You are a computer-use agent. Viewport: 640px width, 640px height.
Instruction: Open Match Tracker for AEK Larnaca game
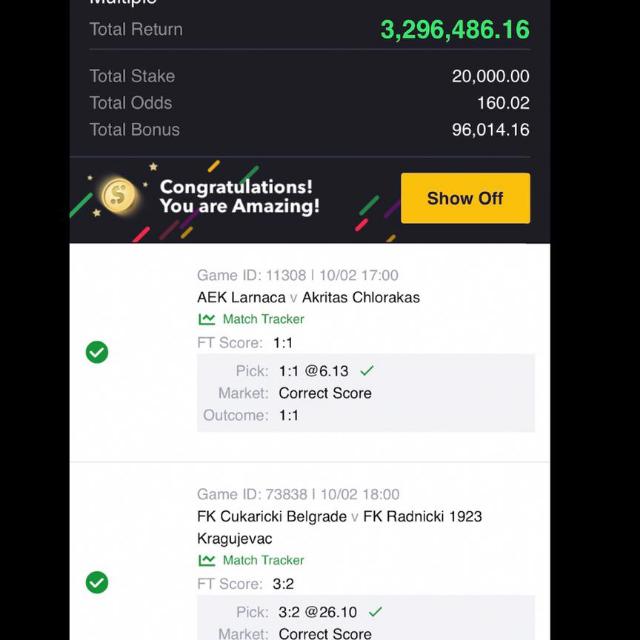[x=251, y=319]
